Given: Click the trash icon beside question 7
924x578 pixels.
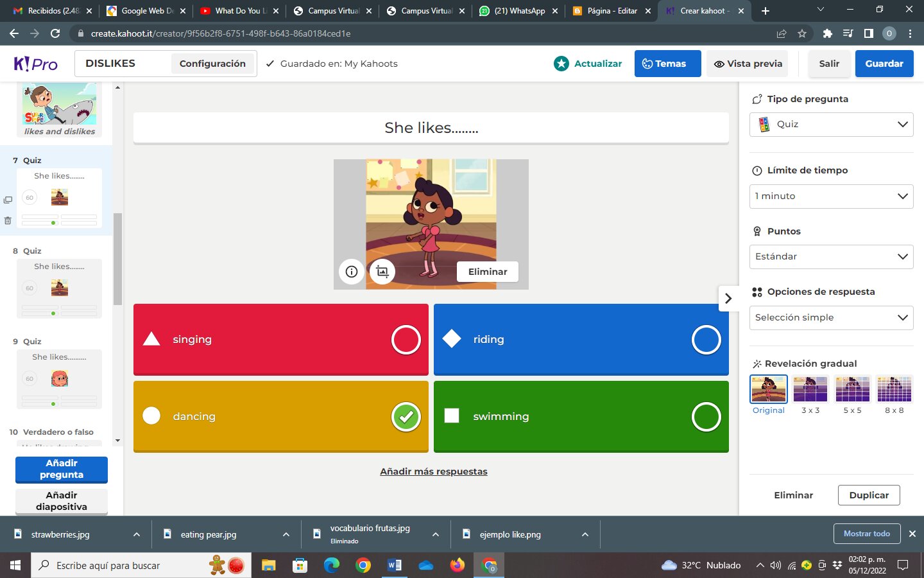Looking at the screenshot, I should pos(8,220).
